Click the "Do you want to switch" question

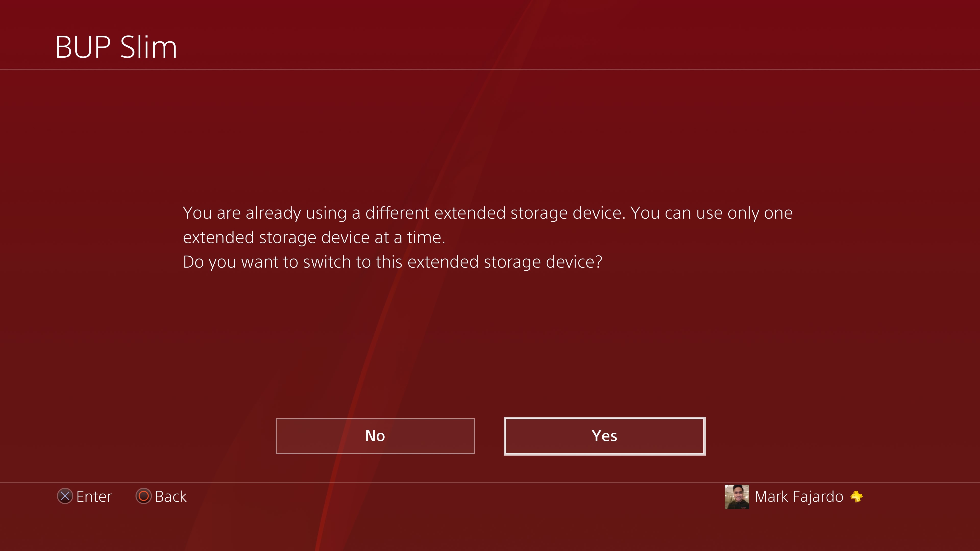(393, 262)
